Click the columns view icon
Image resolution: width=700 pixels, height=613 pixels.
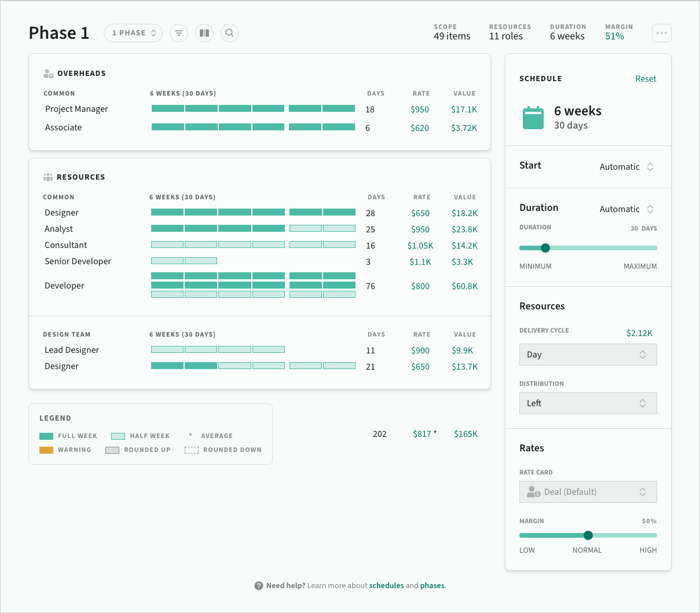click(x=204, y=33)
